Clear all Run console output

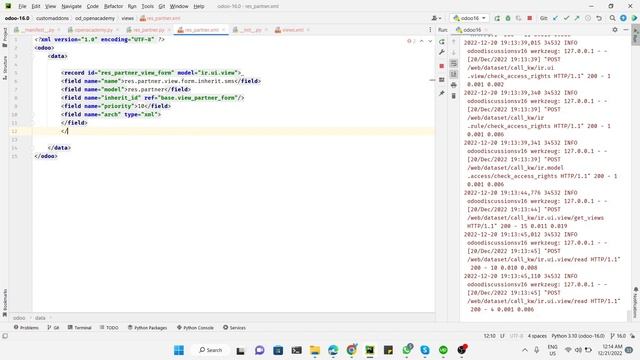[x=453, y=96]
